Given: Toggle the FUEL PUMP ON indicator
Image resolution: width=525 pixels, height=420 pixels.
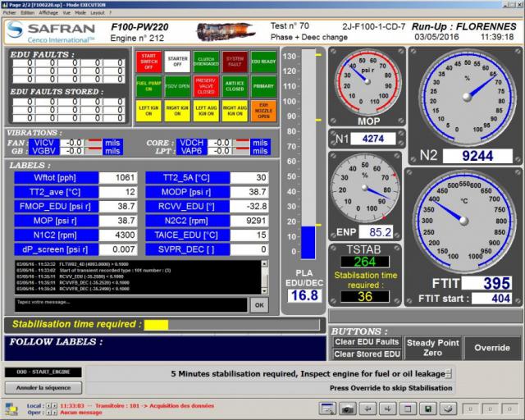Looking at the screenshot, I should tap(148, 86).
